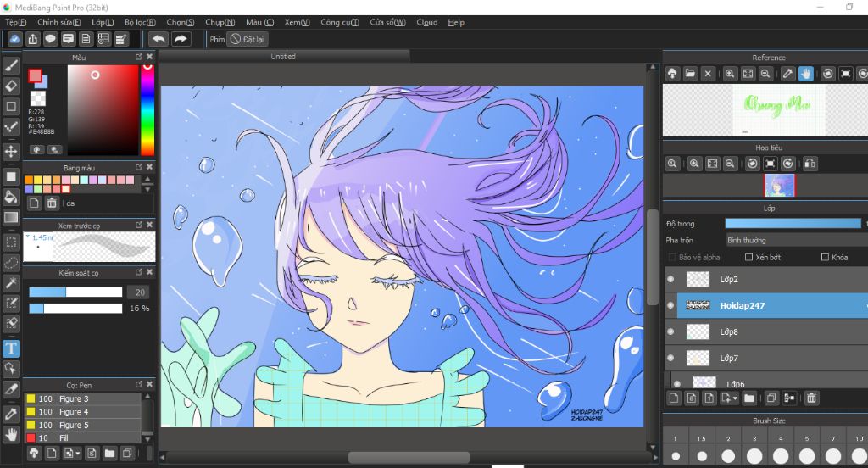Open the Bộ lọc(R) menu
Image resolution: width=868 pixels, height=468 pixels.
click(x=140, y=22)
